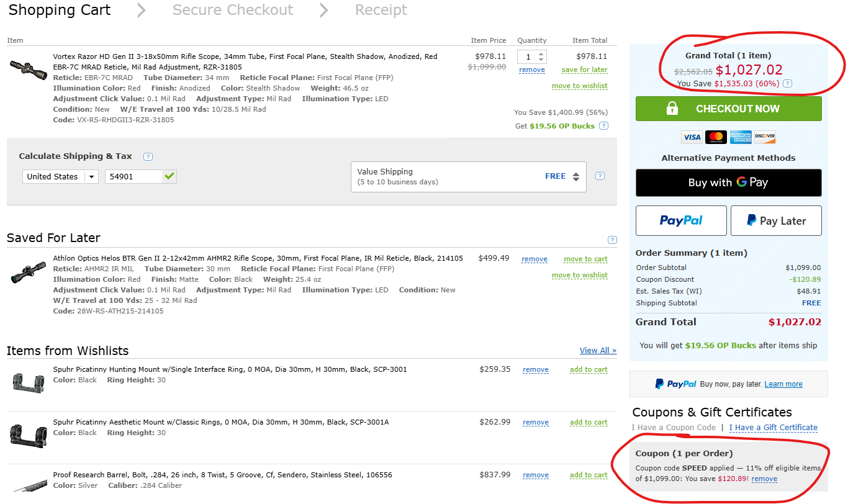Add the Spuhr Aesthetic Mount to cart
This screenshot has width=848, height=504.
[x=589, y=422]
